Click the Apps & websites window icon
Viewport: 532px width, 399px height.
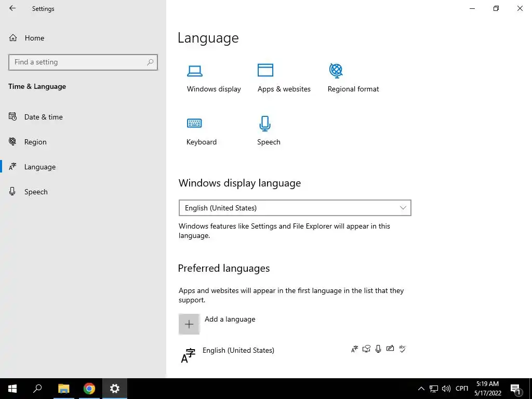click(265, 70)
